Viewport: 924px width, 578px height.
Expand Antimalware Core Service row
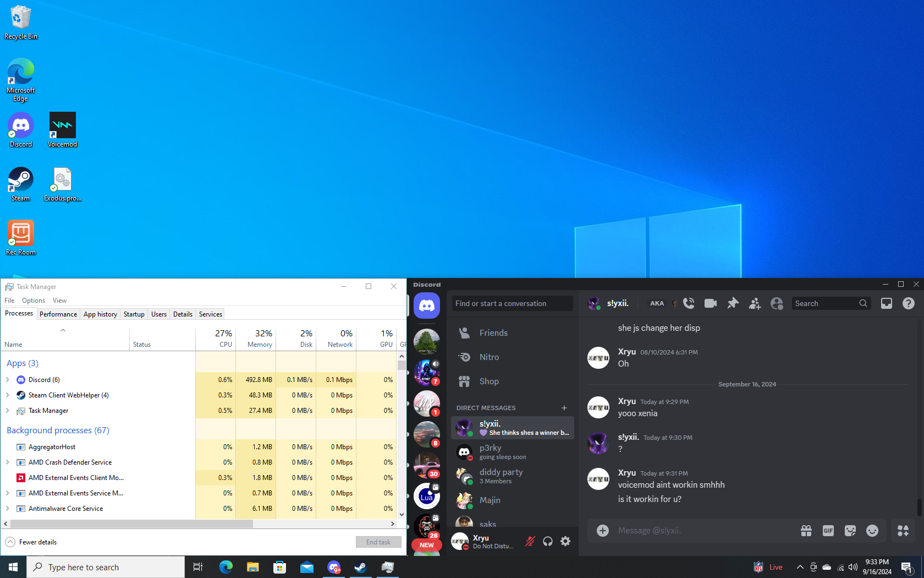8,509
